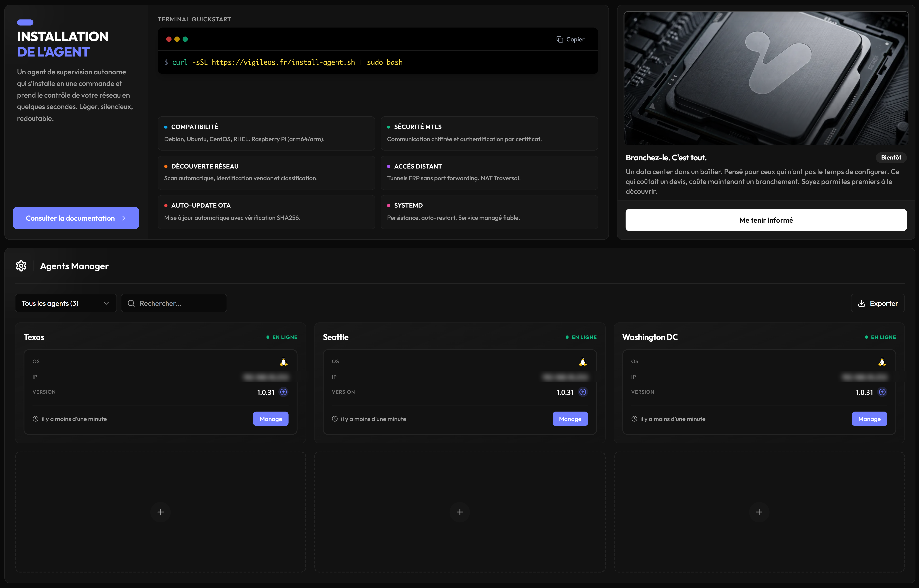Image resolution: width=919 pixels, height=588 pixels.
Task: Click Texas version update arrow icon
Action: coord(283,392)
